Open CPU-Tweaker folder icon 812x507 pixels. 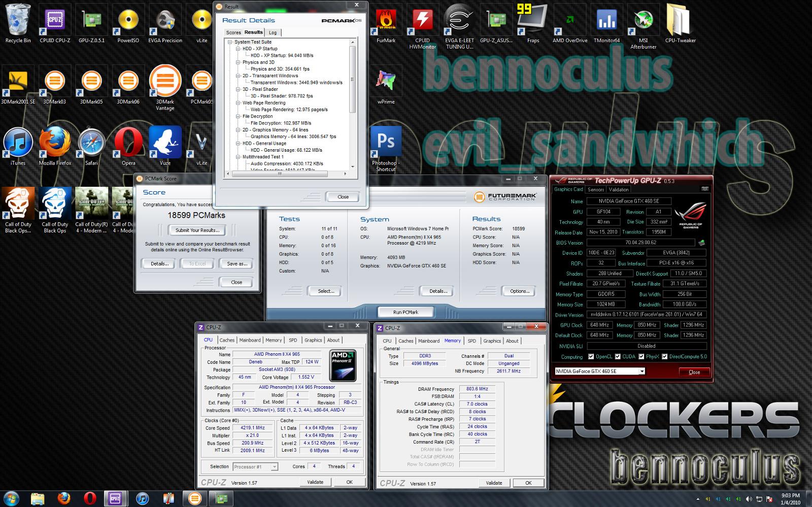tap(680, 24)
